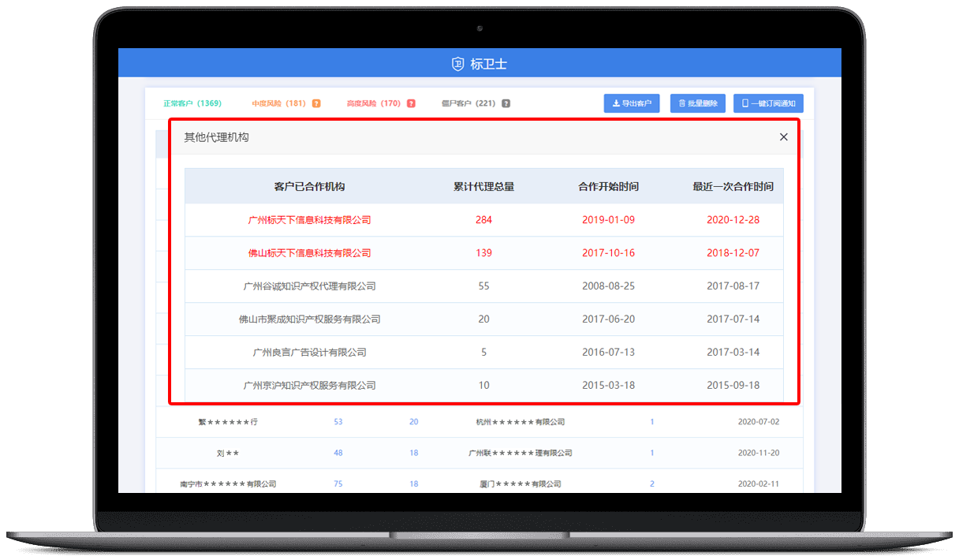Image resolution: width=959 pixels, height=560 pixels.
Task: Switch to 正常客户 (1369) tab
Action: pos(192,103)
